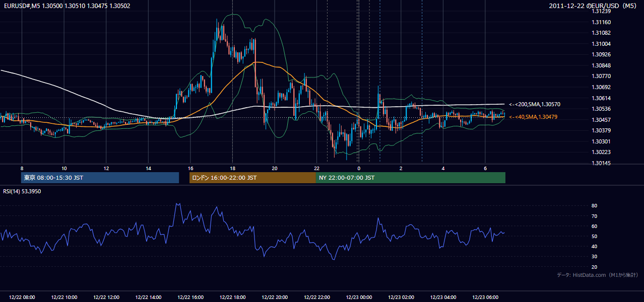
Task: Click hour label 8 on chart axis
Action: 22,168
